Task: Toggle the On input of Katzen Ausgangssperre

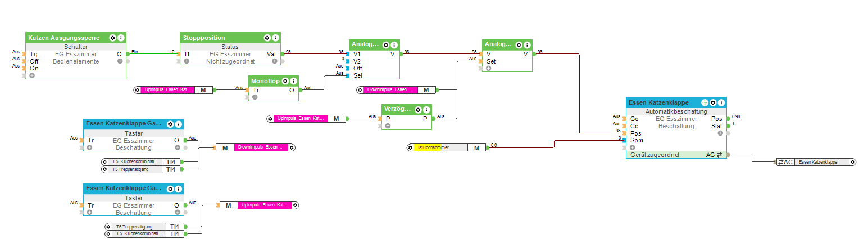Action: (x=25, y=68)
